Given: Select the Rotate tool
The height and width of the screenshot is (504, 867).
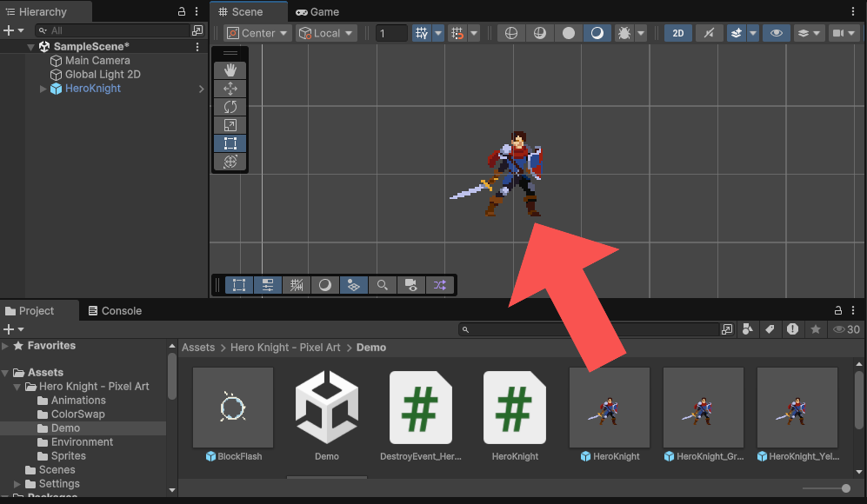Looking at the screenshot, I should [x=230, y=107].
